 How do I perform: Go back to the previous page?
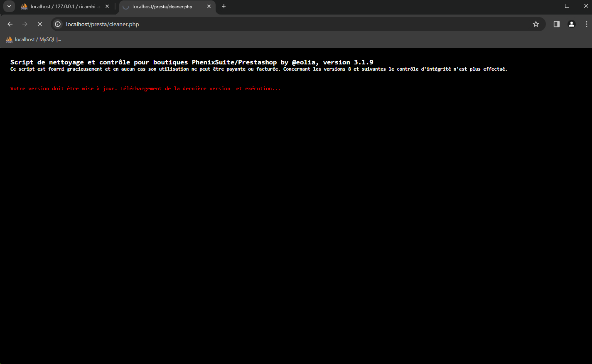point(10,24)
